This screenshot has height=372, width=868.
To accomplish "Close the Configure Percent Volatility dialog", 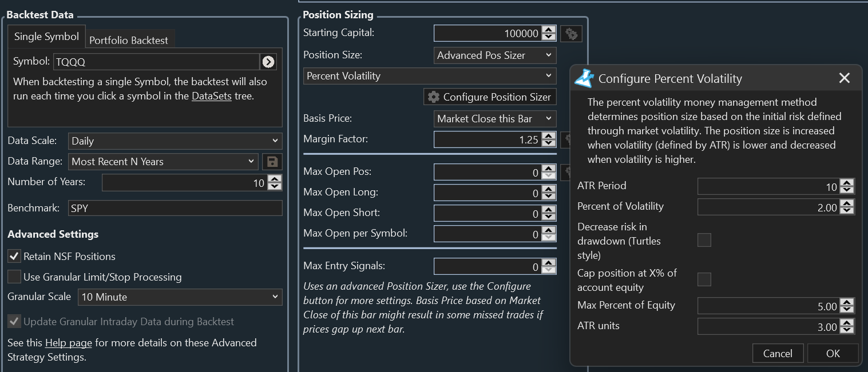I will pyautogui.click(x=844, y=78).
